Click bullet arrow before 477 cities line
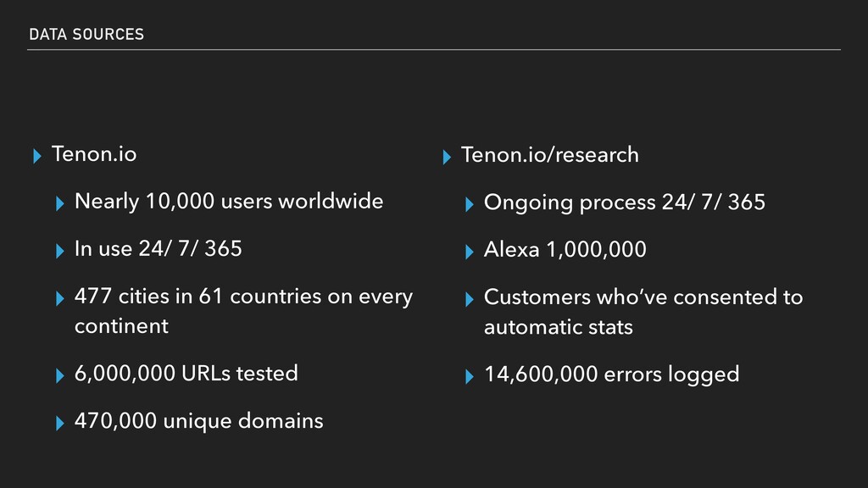The width and height of the screenshot is (868, 488). [60, 299]
